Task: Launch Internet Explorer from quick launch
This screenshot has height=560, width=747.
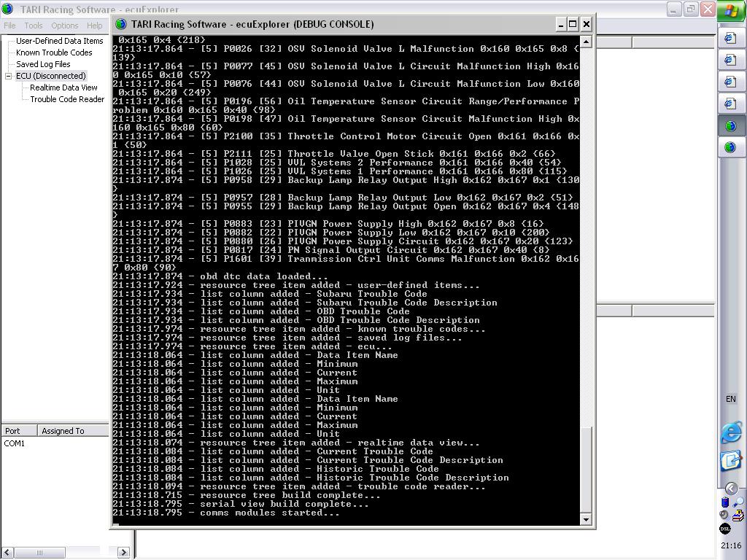Action: click(x=731, y=433)
